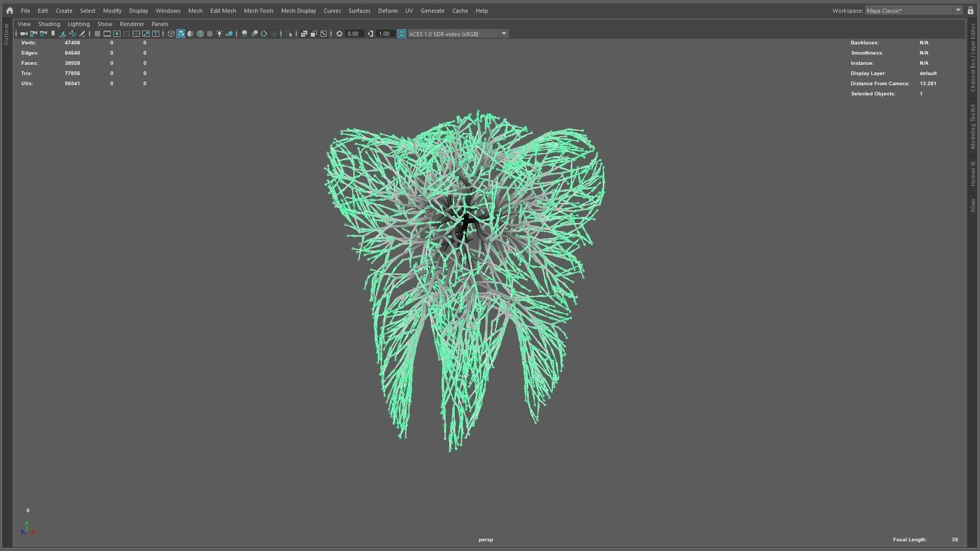This screenshot has height=551, width=980.
Task: Click the persp camera label
Action: coord(485,540)
